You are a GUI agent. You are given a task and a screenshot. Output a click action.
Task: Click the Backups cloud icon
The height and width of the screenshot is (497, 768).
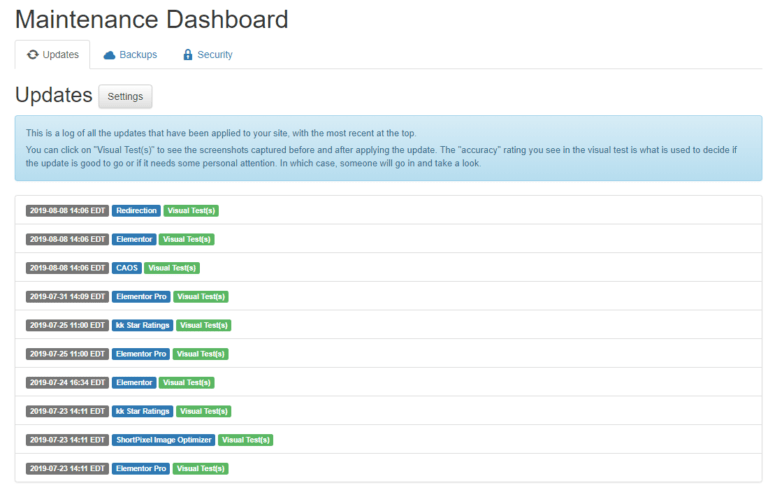pos(109,55)
